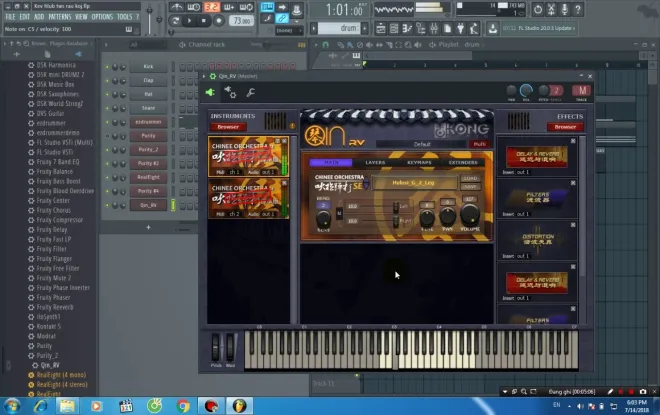
Task: Open the Effects Browser button
Action: click(x=565, y=127)
